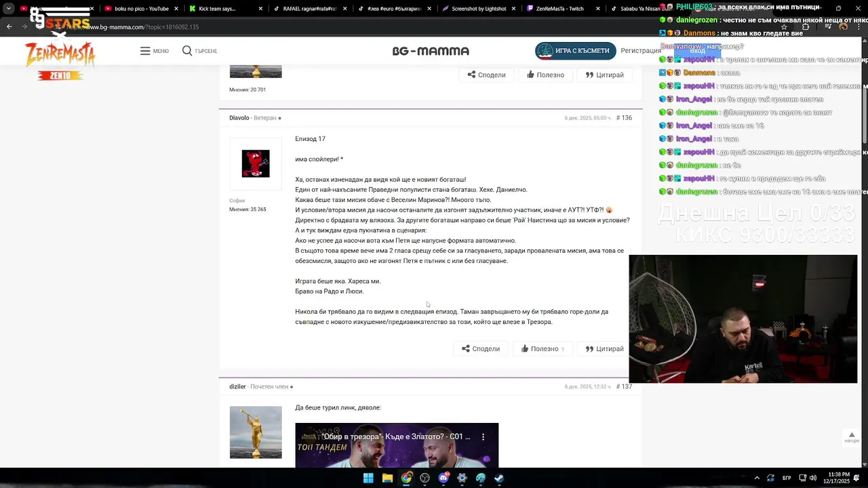Open the clock showing 11:38 PM
This screenshot has height=488, width=868.
tap(836, 478)
